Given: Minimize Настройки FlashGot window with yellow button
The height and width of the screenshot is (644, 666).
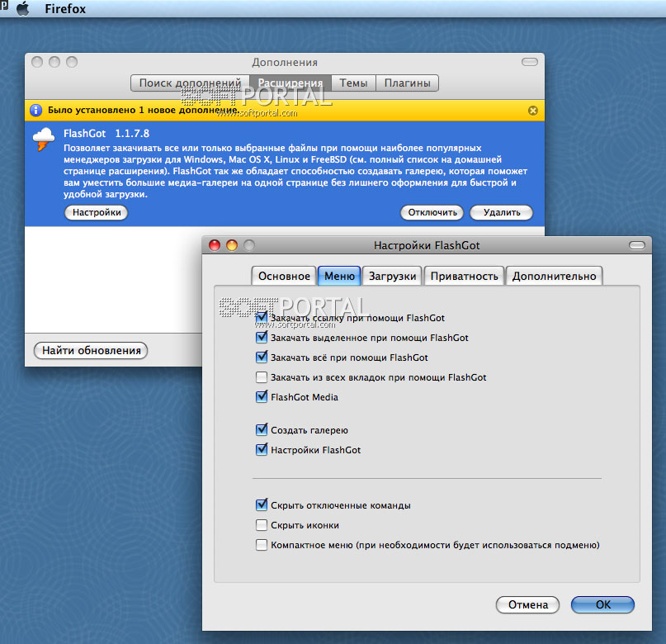Looking at the screenshot, I should [x=232, y=245].
